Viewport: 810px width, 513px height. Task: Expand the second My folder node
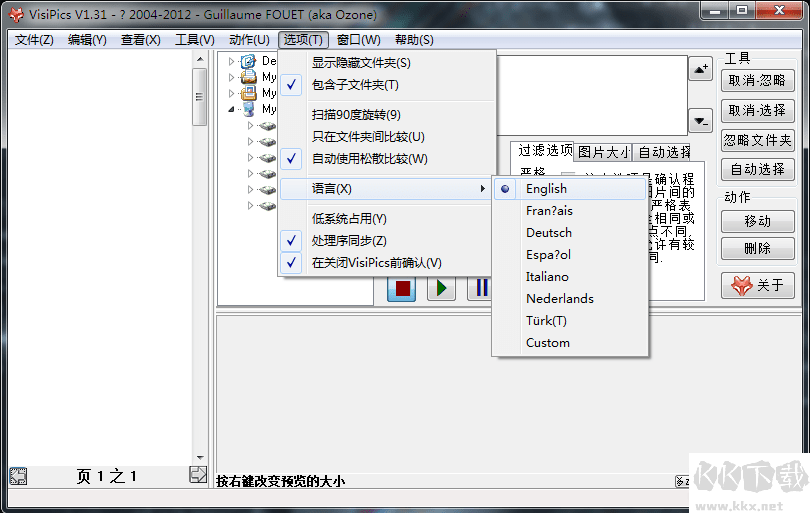click(x=231, y=94)
